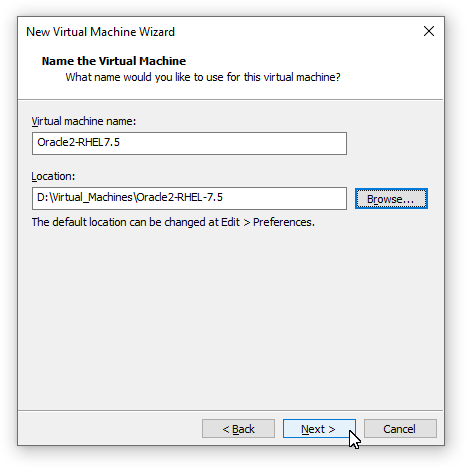The width and height of the screenshot is (466, 468).
Task: Click the 'Virtual machine name:' label
Action: (84, 121)
